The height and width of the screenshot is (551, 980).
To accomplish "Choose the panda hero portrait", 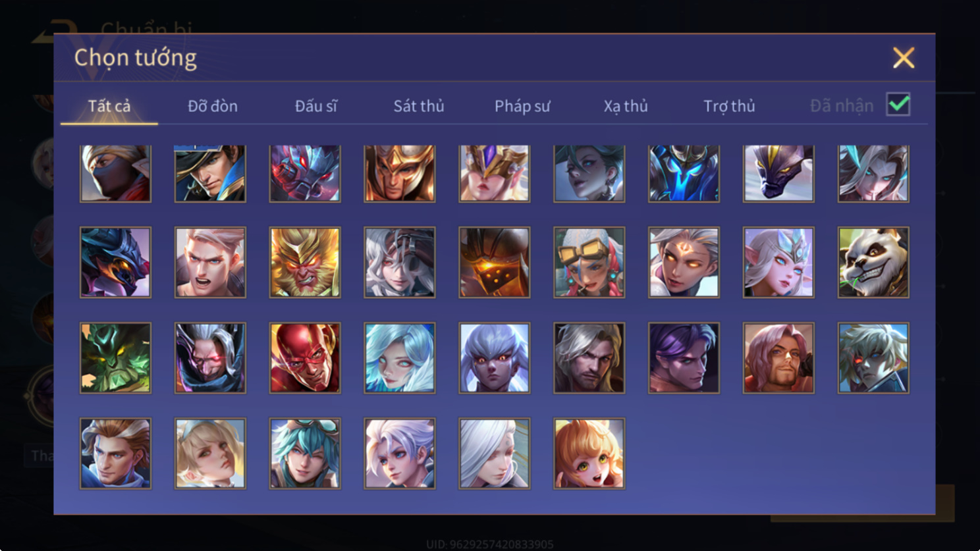I will click(x=873, y=263).
